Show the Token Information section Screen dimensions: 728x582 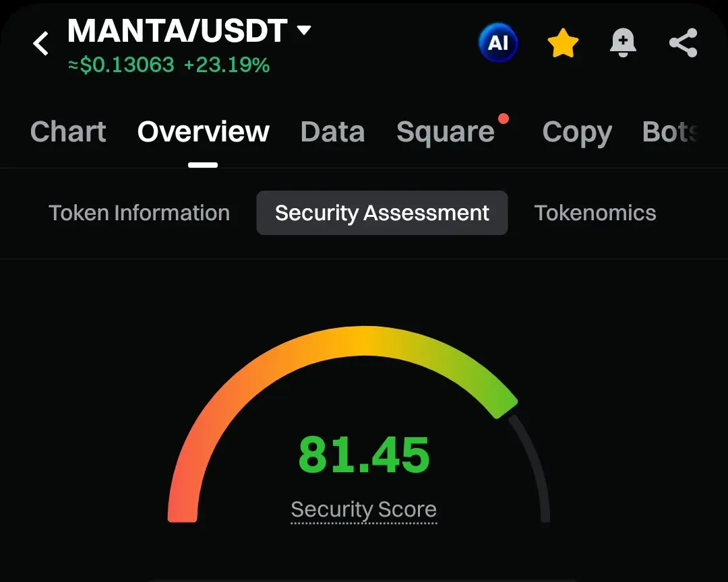(140, 213)
